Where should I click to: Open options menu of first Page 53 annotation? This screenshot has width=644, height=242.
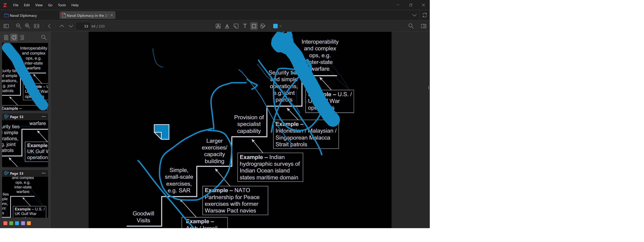click(x=44, y=117)
